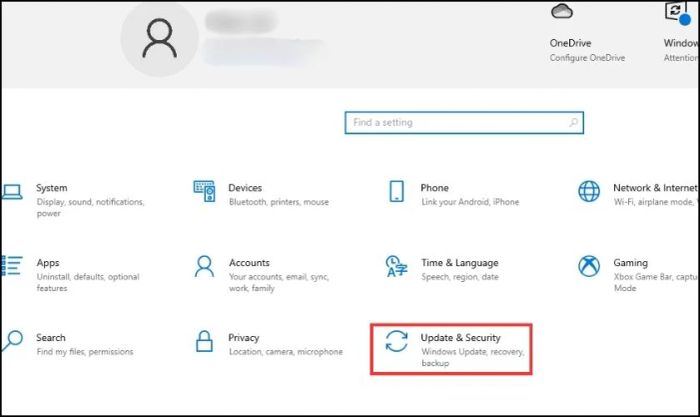The width and height of the screenshot is (700, 417).
Task: Click Configure OneDrive text
Action: pyautogui.click(x=588, y=58)
